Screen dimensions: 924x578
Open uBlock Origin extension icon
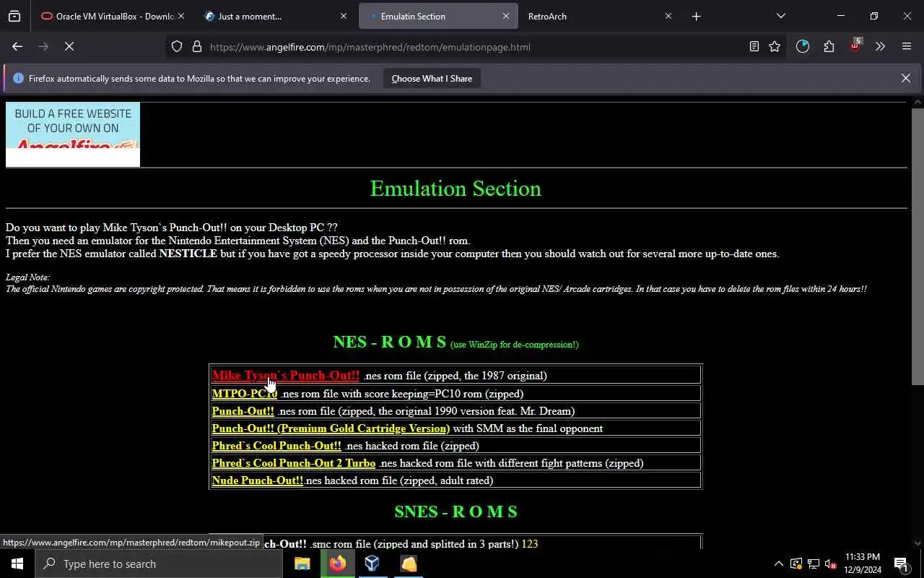[855, 46]
